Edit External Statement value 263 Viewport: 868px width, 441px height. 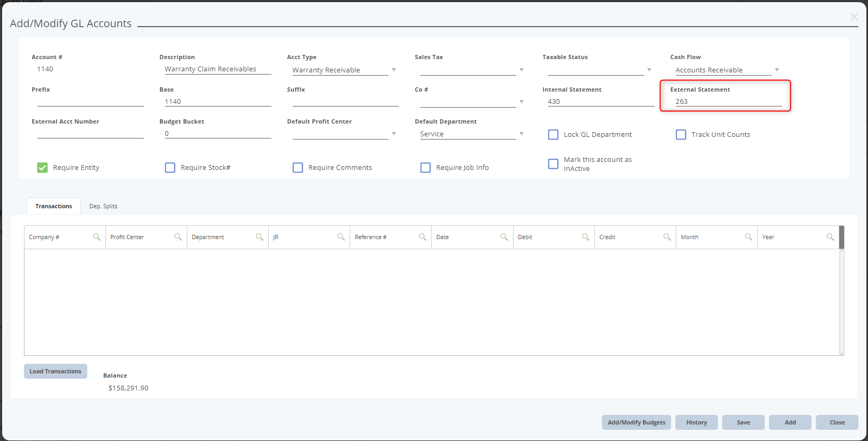tap(729, 101)
